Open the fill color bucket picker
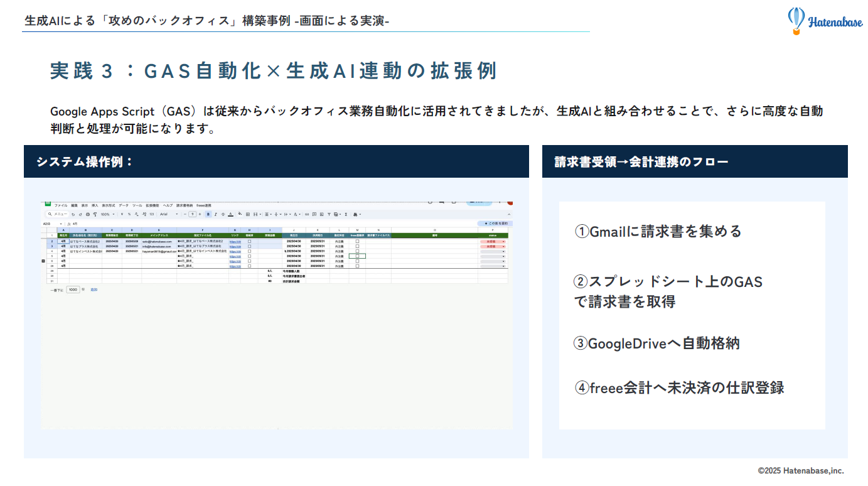 (240, 213)
